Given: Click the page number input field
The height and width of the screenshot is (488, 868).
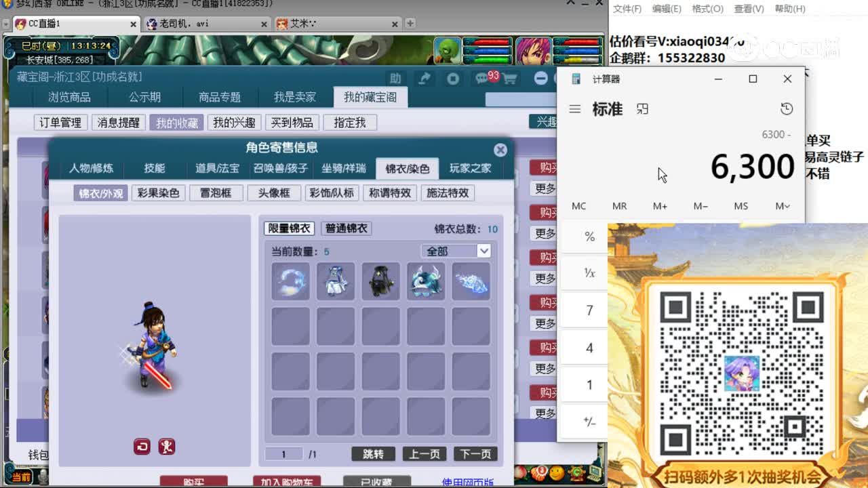Looking at the screenshot, I should click(283, 454).
